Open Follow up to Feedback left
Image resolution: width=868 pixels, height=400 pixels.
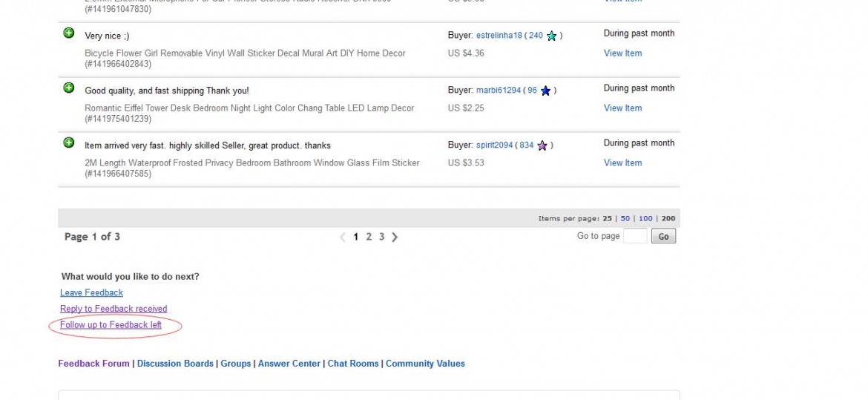pos(111,325)
